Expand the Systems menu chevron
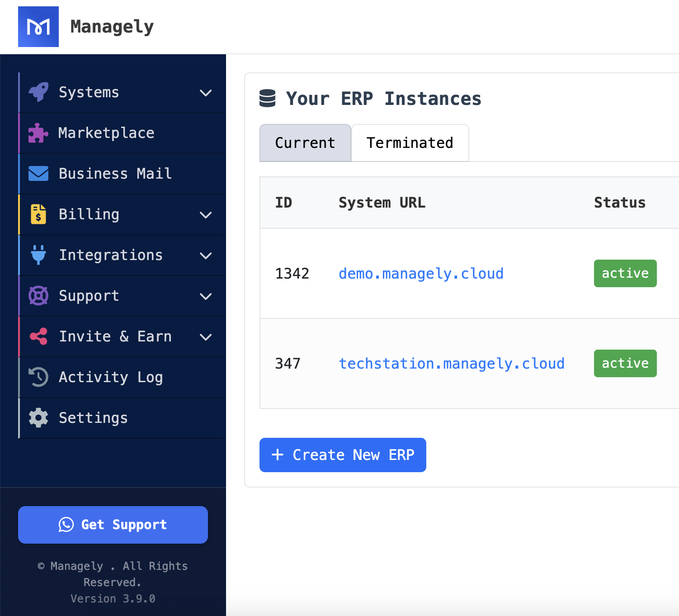 tap(206, 93)
